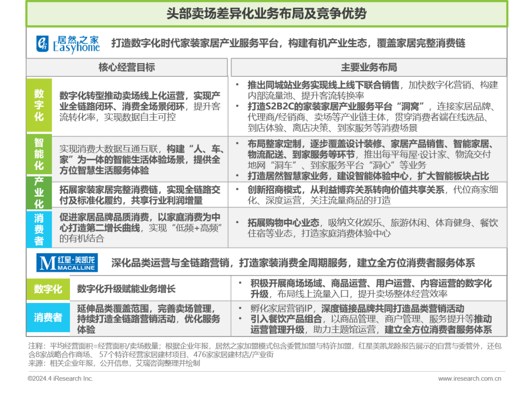This screenshot has height=403, width=532.
Task: Click the vertical 数字化 label under Easyhome
Action: (39, 105)
